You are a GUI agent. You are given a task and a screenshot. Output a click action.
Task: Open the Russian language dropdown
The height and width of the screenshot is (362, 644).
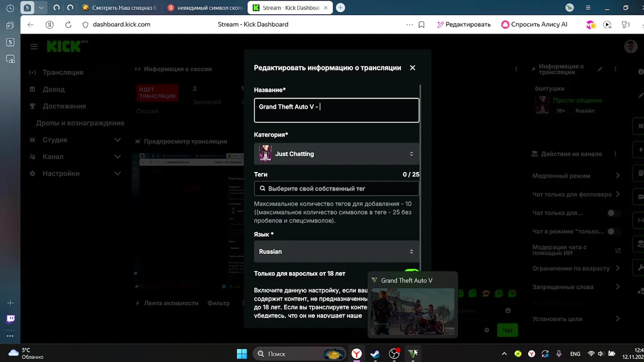point(337,251)
